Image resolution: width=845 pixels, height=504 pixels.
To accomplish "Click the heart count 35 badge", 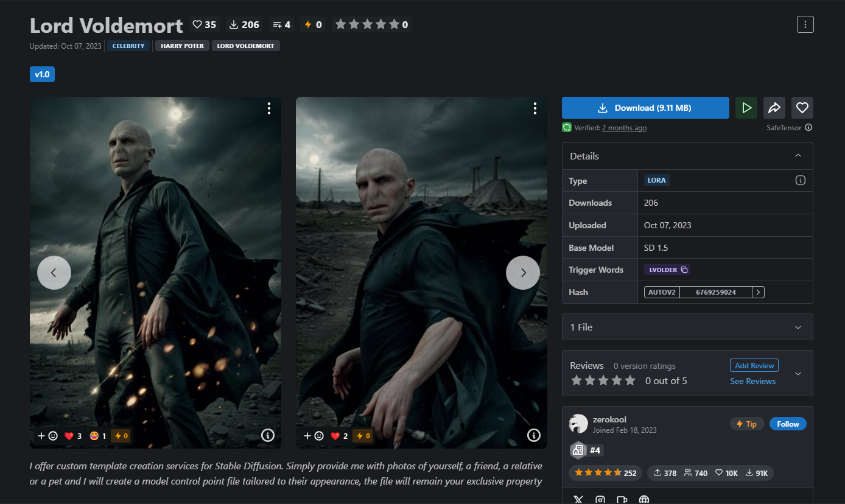I will click(x=205, y=24).
